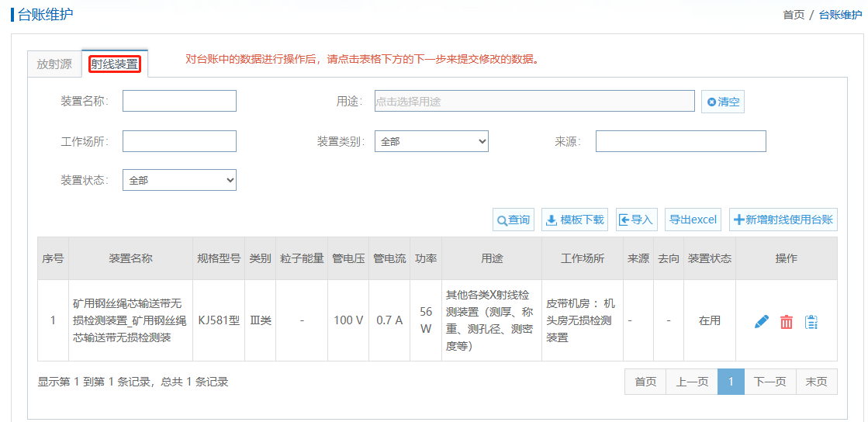The image size is (868, 422).
Task: Click the KJ581型 model cell
Action: tap(220, 320)
